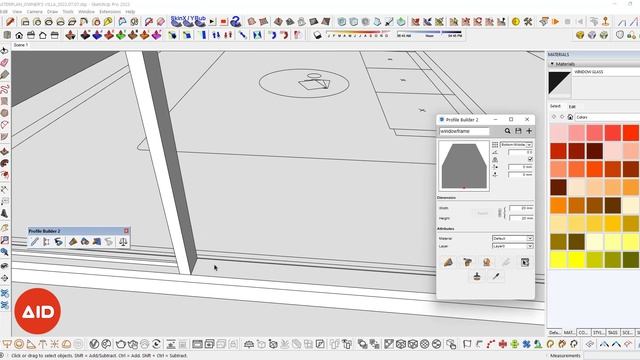Click the red plus icon in bottom toolbar
Viewport: 640px width, 360px height.
[x=502, y=344]
